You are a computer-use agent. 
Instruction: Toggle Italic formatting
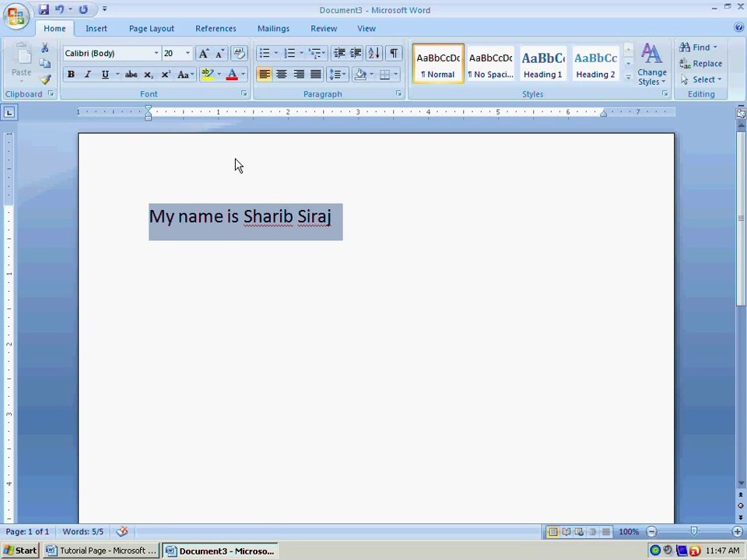tap(88, 75)
